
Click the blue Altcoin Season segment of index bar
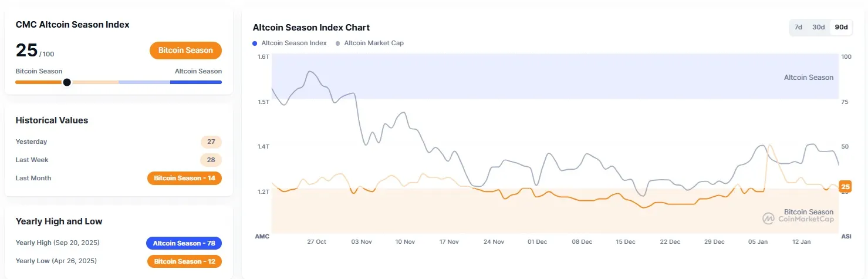click(196, 82)
